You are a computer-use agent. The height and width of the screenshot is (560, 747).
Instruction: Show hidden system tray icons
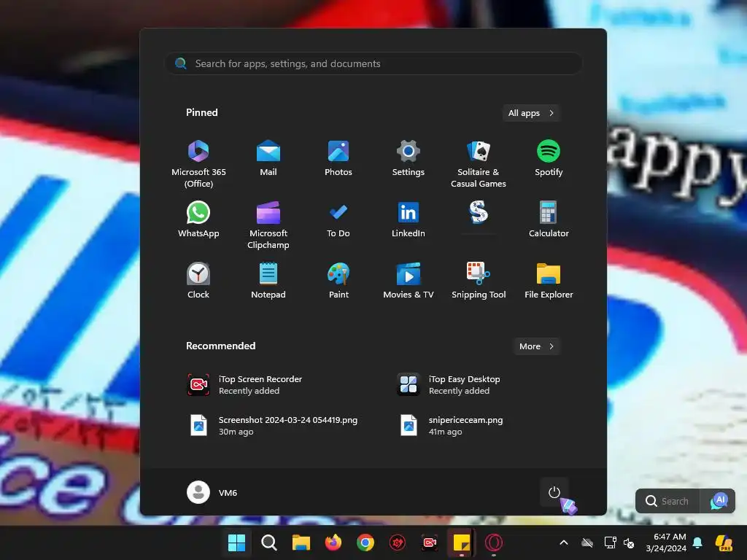click(x=564, y=542)
